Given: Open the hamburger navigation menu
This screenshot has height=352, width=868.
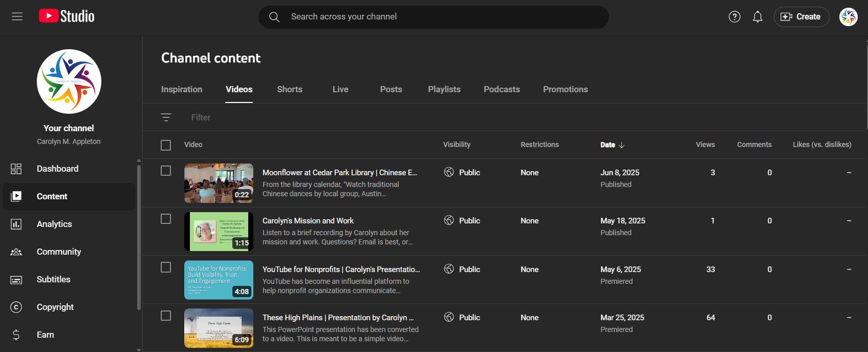Looking at the screenshot, I should [17, 16].
